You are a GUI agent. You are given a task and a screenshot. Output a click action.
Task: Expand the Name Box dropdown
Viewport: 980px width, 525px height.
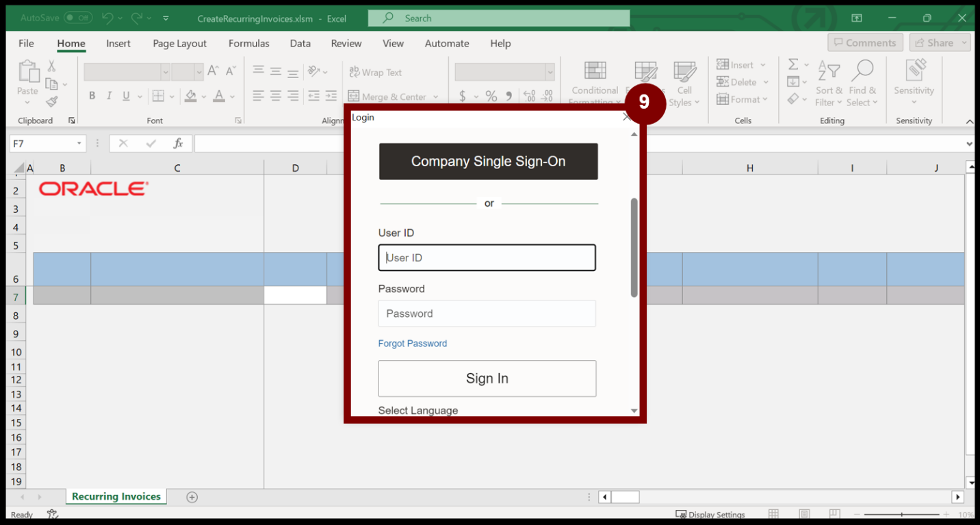click(x=79, y=143)
